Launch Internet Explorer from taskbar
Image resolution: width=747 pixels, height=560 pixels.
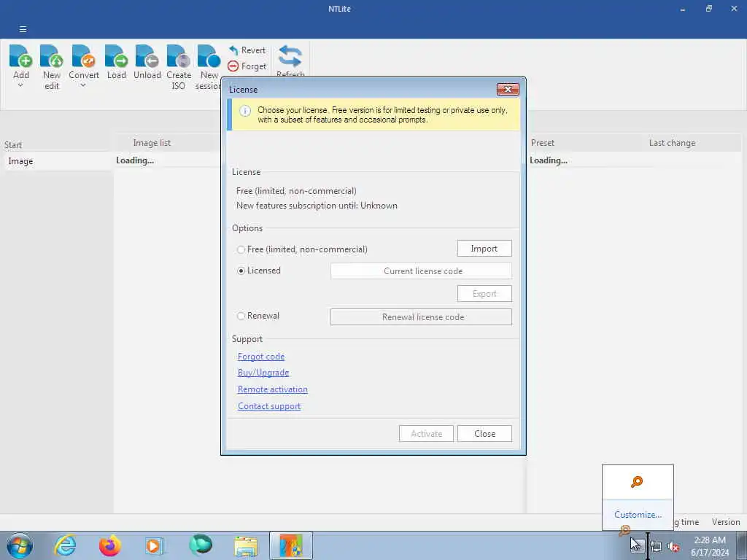[x=64, y=545]
